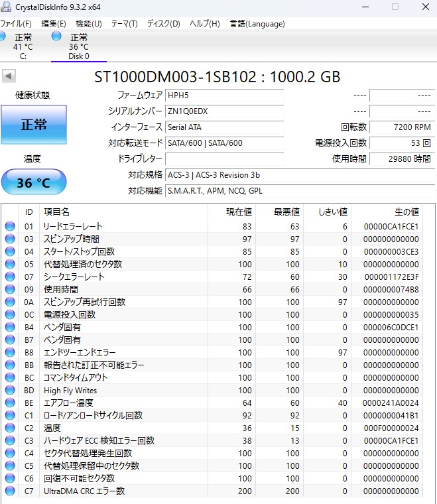Image resolution: width=437 pixels, height=504 pixels.
Task: Click raw value 000F00000024
Action: (x=391, y=428)
